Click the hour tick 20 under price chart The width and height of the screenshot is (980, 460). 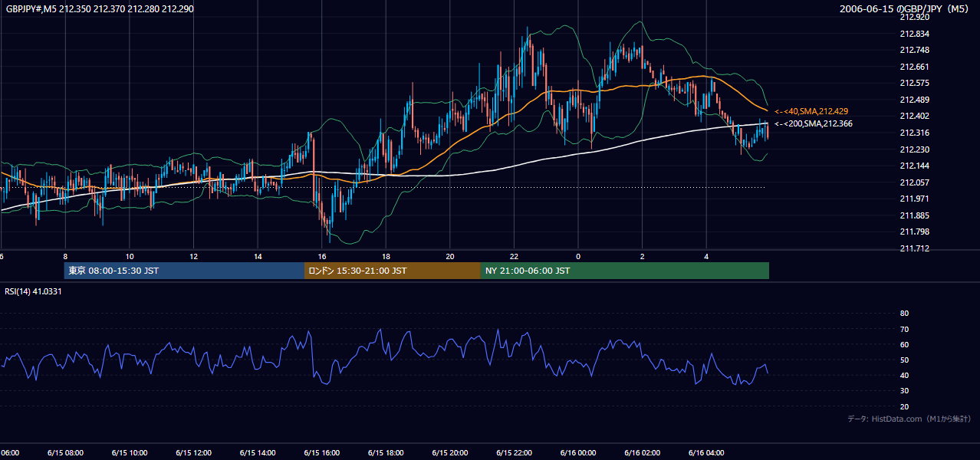[x=450, y=256]
